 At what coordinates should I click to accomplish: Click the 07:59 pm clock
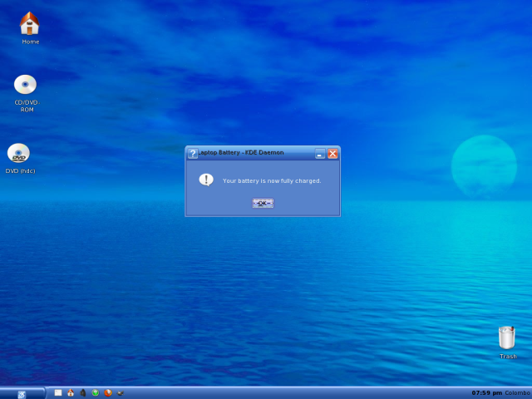[486, 393]
